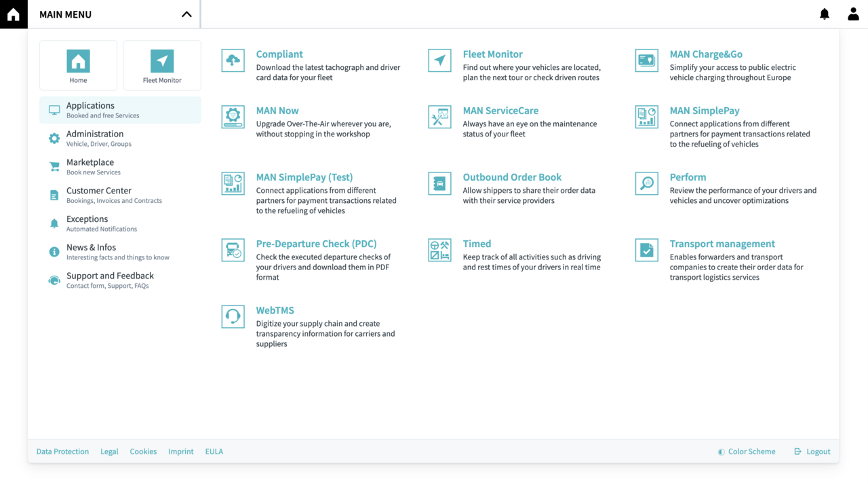Select the MAN Charge&Go charging icon

click(x=646, y=60)
